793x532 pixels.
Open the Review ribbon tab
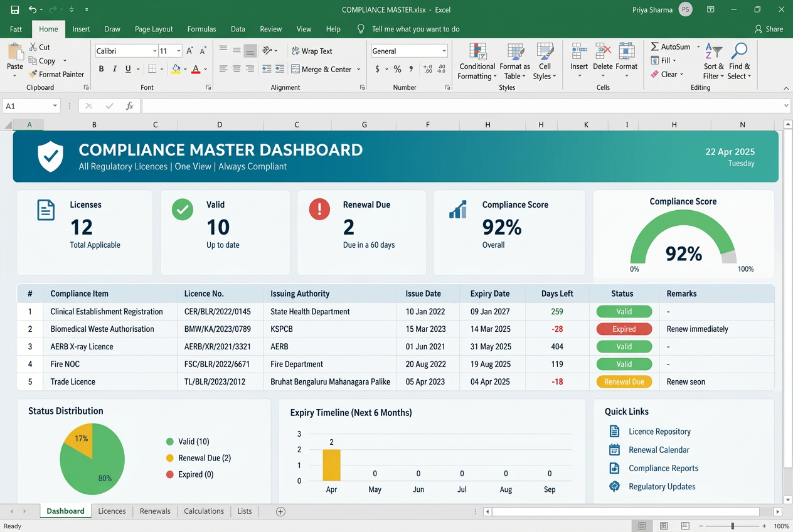(x=271, y=29)
